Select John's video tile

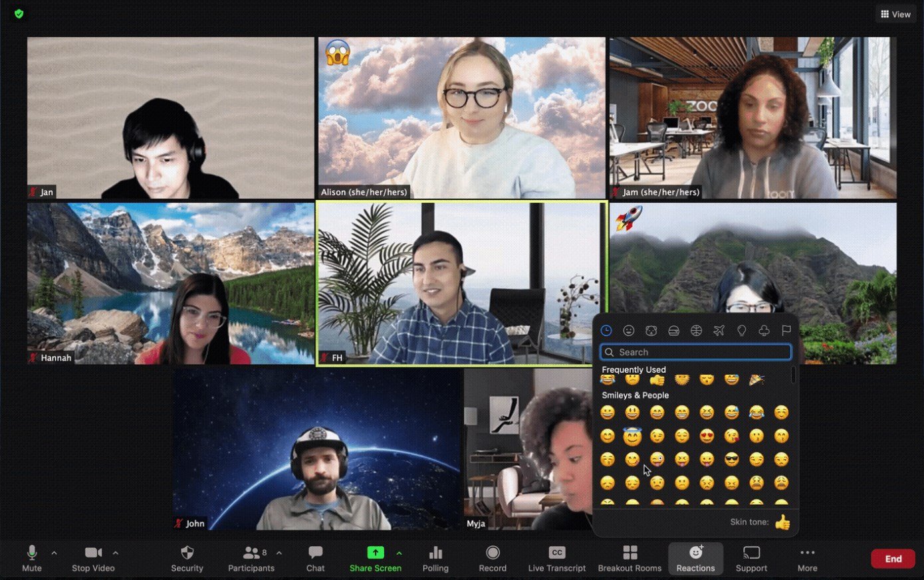(318, 449)
